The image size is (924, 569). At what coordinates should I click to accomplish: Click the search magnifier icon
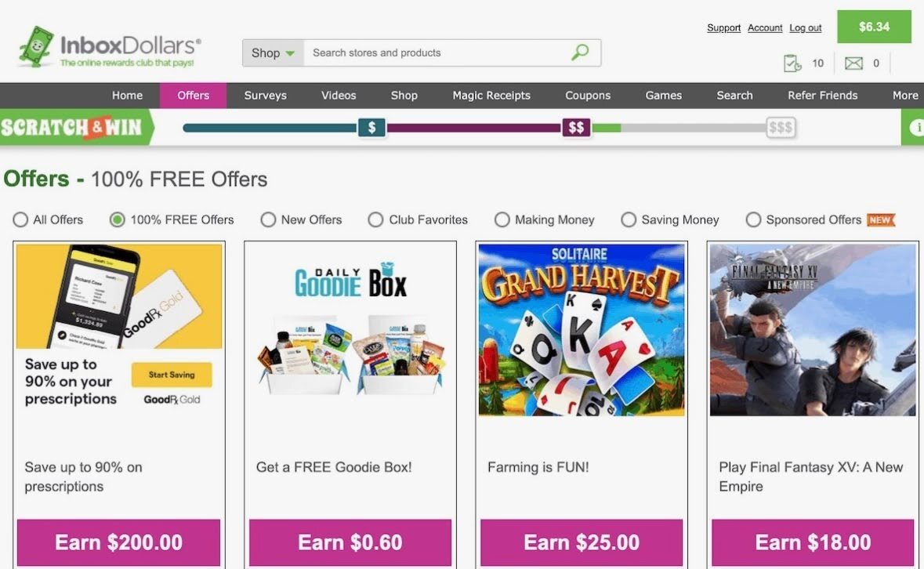(580, 53)
